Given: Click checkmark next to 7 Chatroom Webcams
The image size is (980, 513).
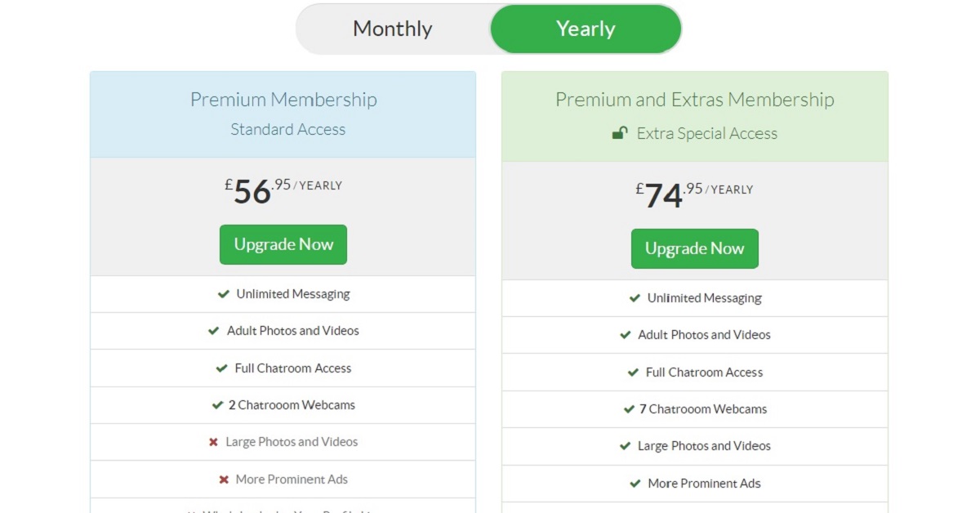Looking at the screenshot, I should coord(629,409).
